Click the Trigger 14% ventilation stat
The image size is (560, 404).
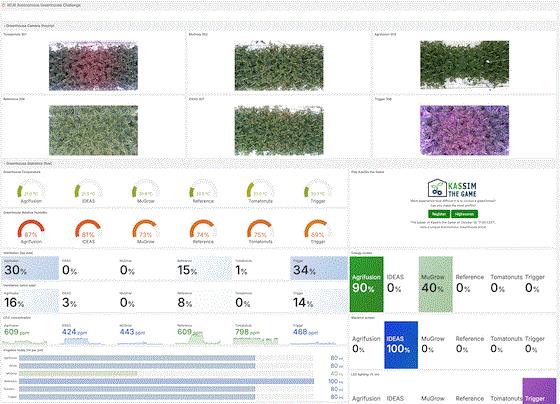pos(319,301)
